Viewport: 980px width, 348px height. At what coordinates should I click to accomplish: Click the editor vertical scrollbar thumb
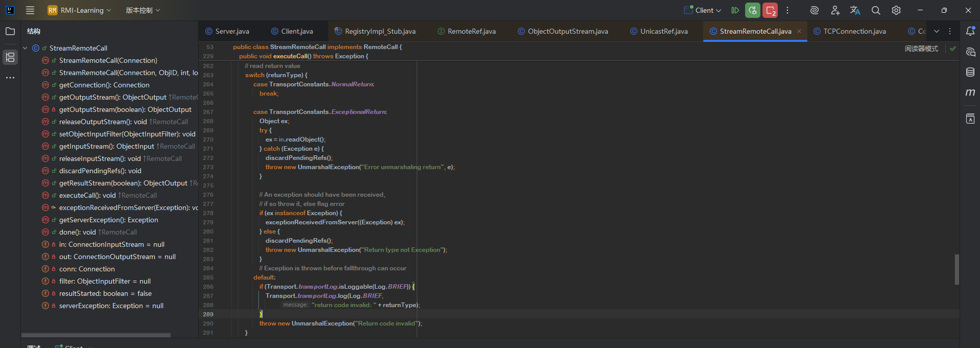pyautogui.click(x=957, y=269)
